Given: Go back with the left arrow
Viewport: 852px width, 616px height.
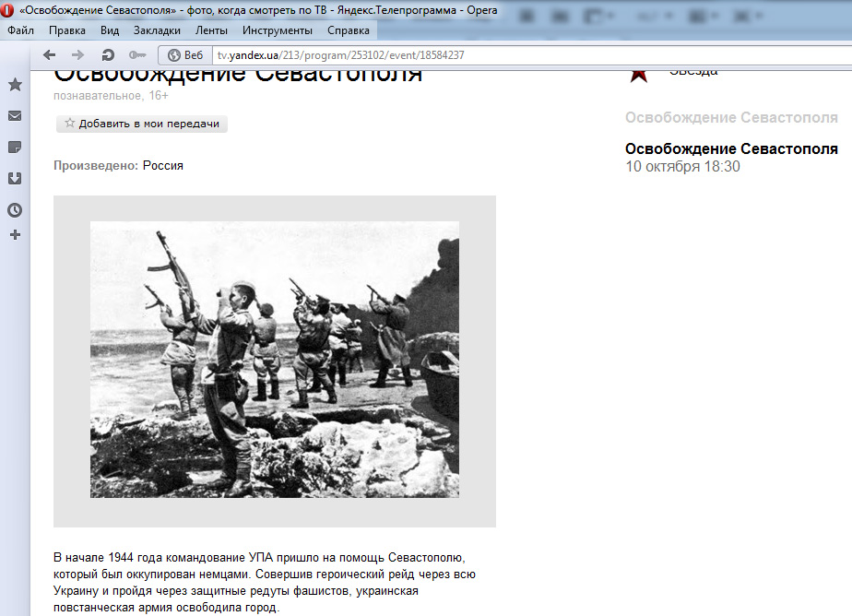Looking at the screenshot, I should [x=50, y=54].
